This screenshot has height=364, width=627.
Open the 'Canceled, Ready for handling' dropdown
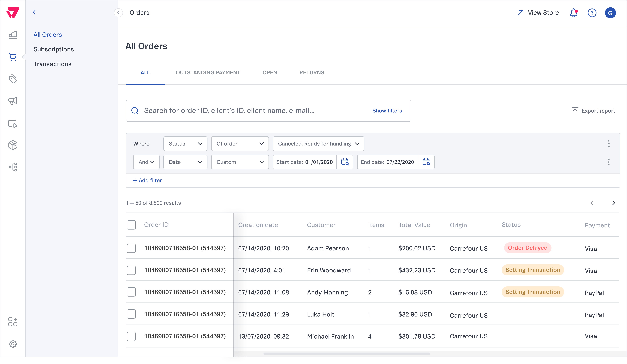tap(318, 144)
